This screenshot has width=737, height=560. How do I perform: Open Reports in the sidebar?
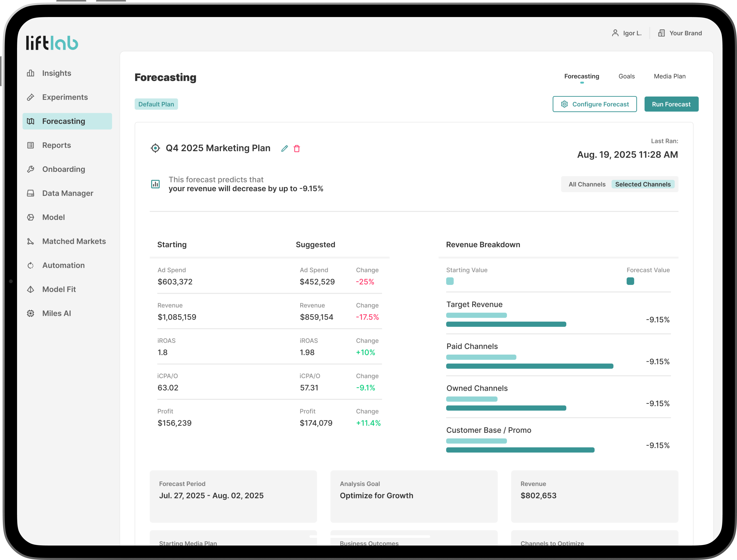click(x=56, y=145)
